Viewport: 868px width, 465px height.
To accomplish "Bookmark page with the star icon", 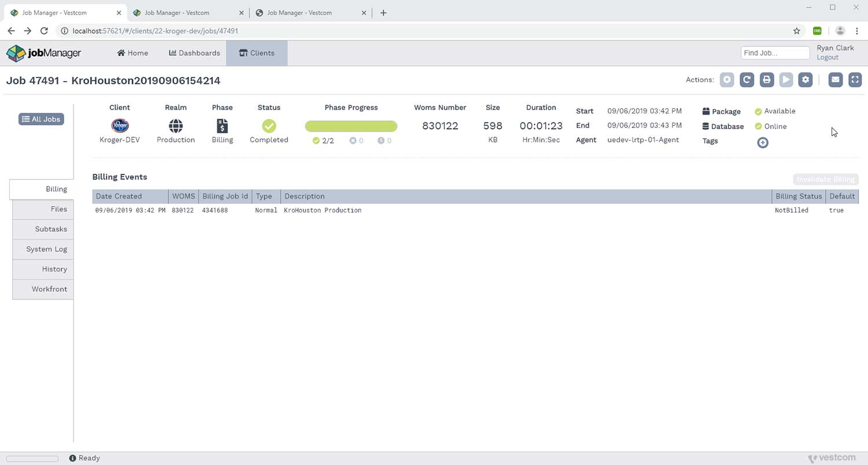I will click(x=797, y=31).
